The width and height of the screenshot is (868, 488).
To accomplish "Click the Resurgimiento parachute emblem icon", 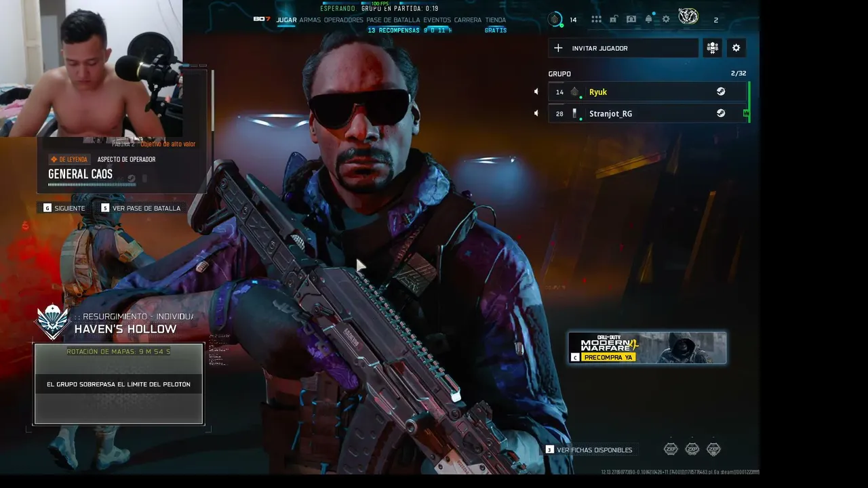I will tap(53, 321).
